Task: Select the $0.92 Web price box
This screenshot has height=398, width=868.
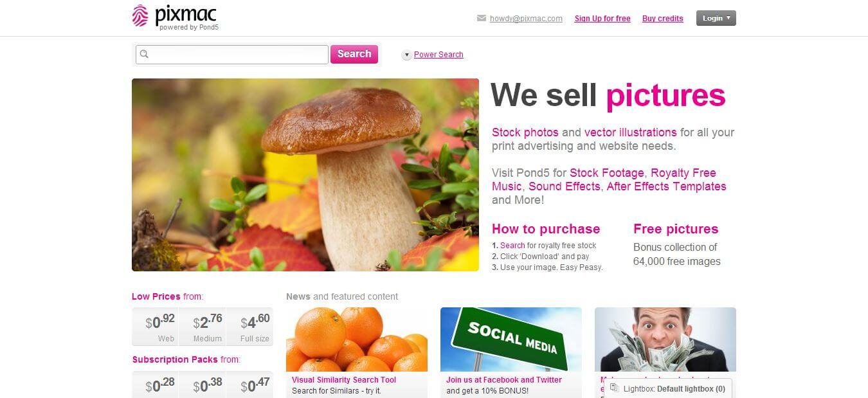Action: tap(155, 327)
